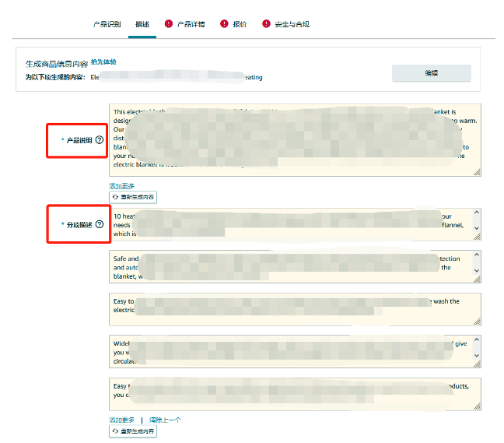504x443 pixels.
Task: Select the 描述 tab
Action: point(142,24)
